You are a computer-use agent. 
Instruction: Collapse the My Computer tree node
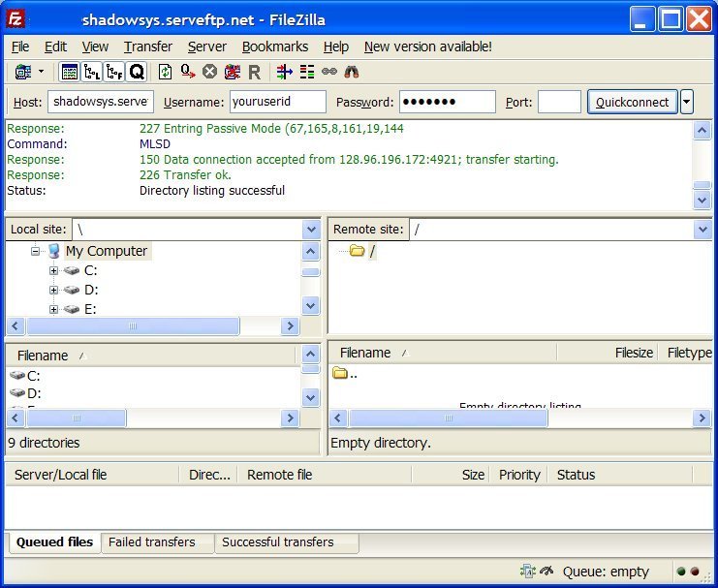click(x=35, y=251)
